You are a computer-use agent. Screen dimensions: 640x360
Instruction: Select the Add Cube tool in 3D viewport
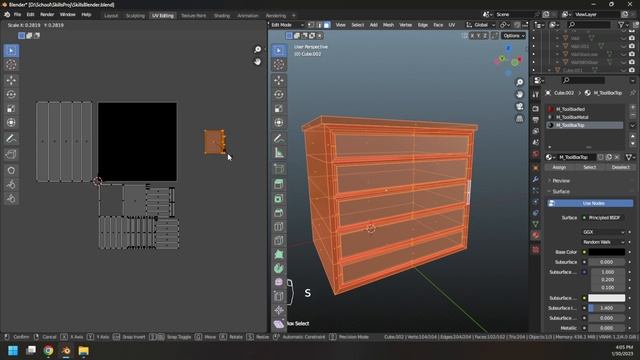click(x=279, y=169)
